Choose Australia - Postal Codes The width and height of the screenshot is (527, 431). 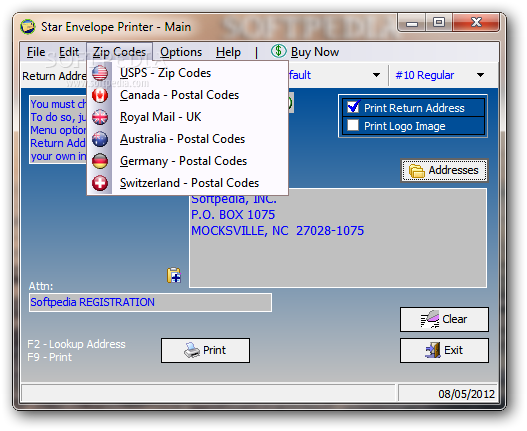click(188, 139)
